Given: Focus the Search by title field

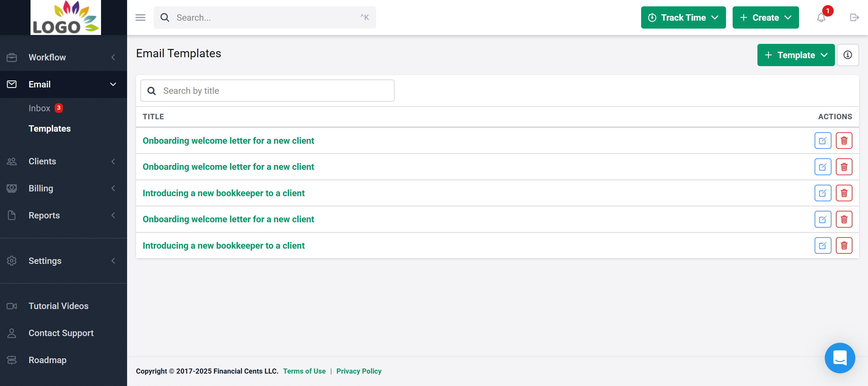Looking at the screenshot, I should (x=267, y=91).
